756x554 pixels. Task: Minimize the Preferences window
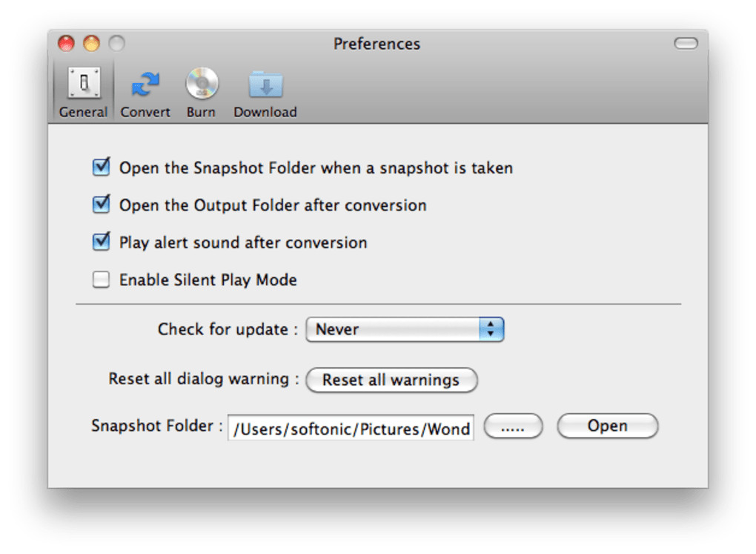92,44
